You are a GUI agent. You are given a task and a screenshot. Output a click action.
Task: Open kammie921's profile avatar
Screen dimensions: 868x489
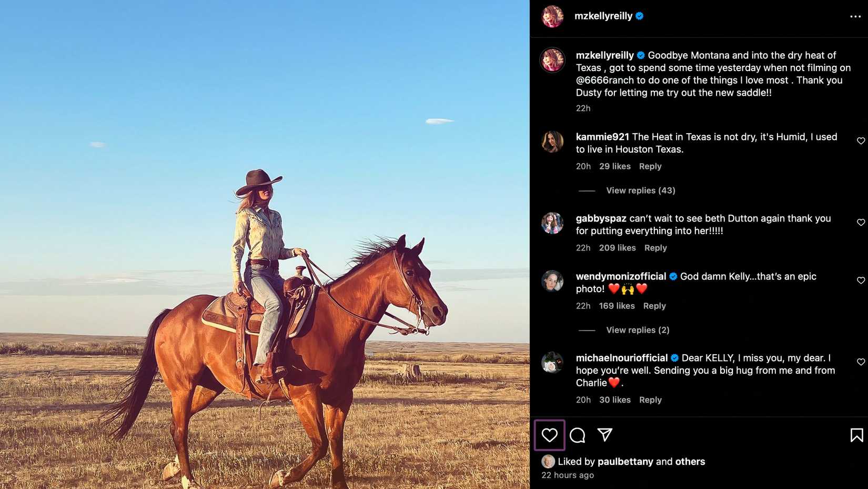click(552, 142)
